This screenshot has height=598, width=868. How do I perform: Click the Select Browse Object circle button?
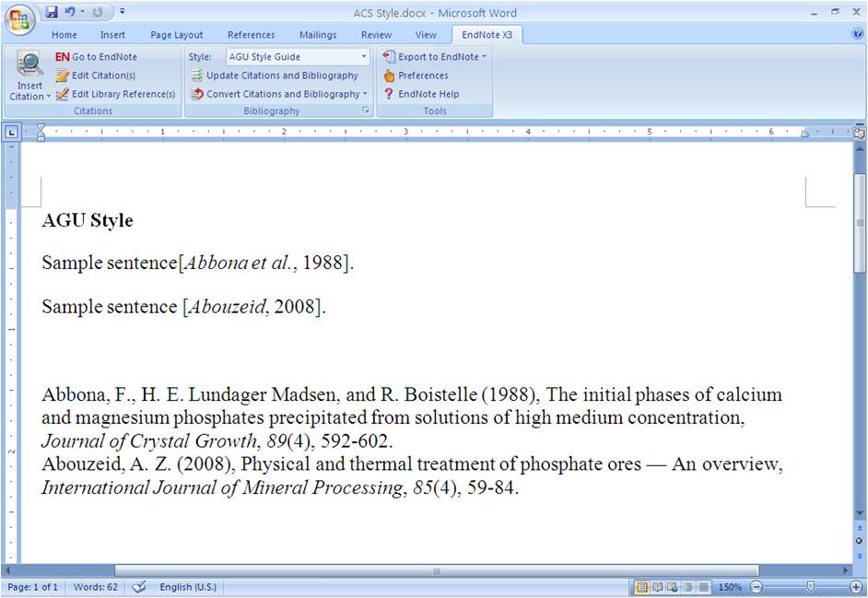(860, 541)
